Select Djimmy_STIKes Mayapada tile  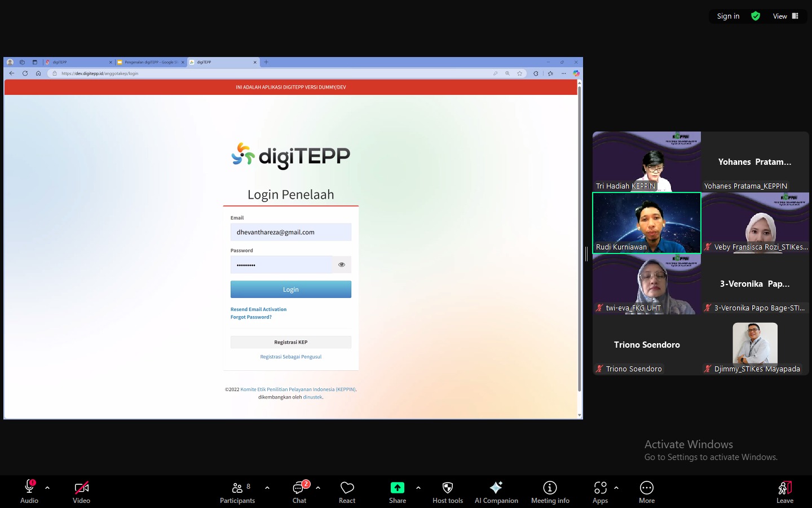755,345
